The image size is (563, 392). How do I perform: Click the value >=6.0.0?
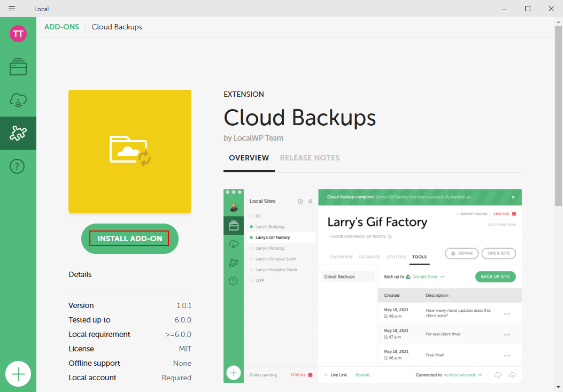click(179, 334)
